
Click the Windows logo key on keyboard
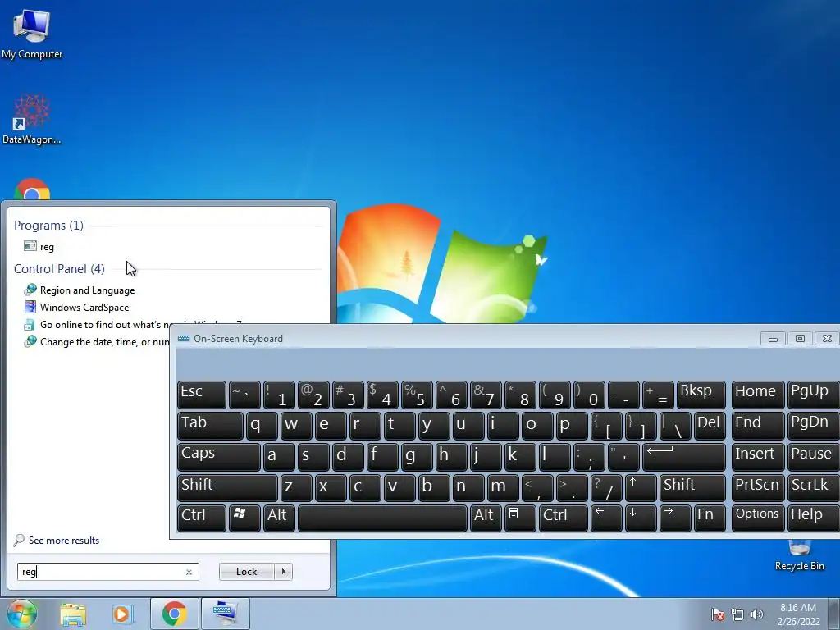pyautogui.click(x=244, y=518)
